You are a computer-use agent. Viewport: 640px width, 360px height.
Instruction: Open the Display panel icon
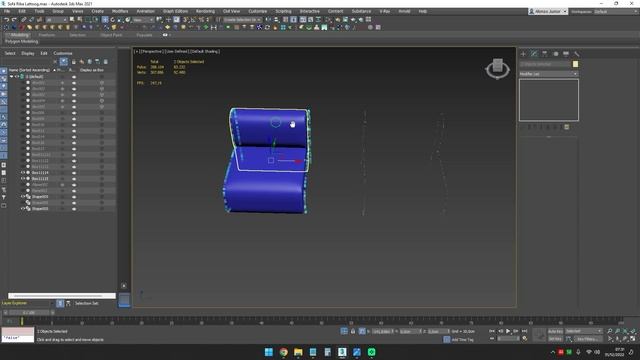(566, 53)
